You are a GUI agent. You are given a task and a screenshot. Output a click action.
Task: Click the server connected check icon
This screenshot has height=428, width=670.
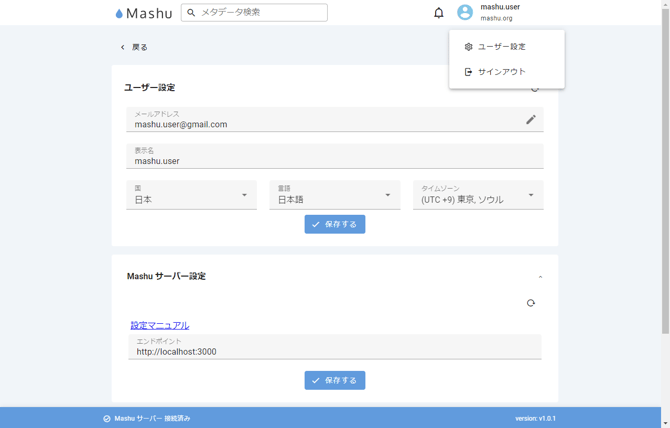(107, 419)
